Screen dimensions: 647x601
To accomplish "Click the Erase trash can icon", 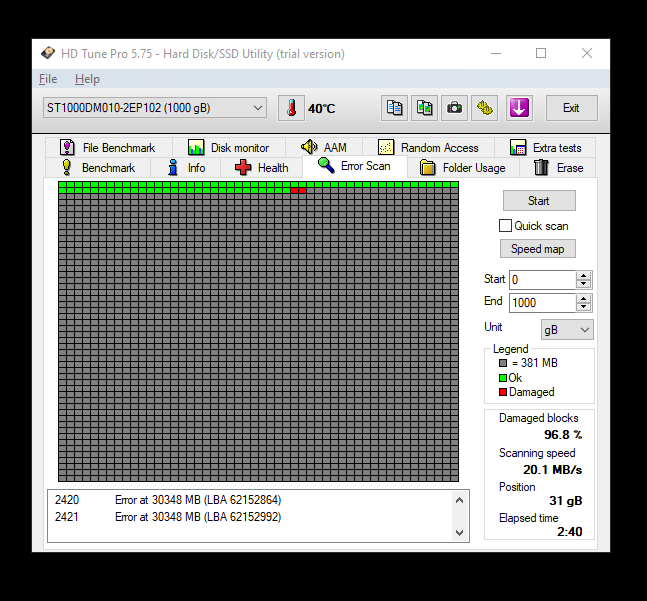I will click(541, 167).
